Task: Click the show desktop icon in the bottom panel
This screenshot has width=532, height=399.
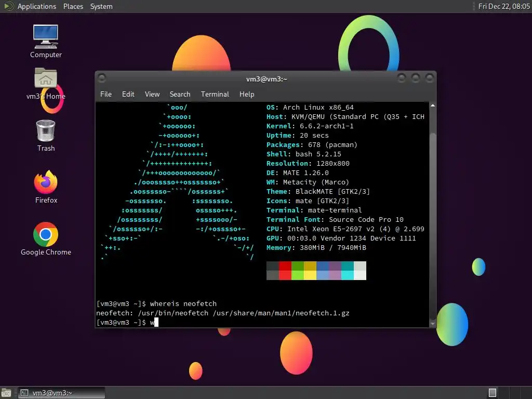Action: 6,393
